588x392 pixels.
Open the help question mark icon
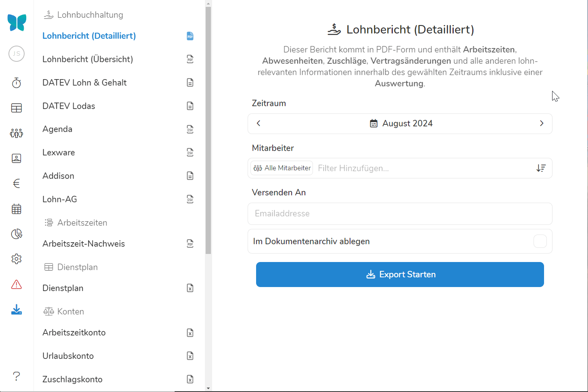pos(17,376)
